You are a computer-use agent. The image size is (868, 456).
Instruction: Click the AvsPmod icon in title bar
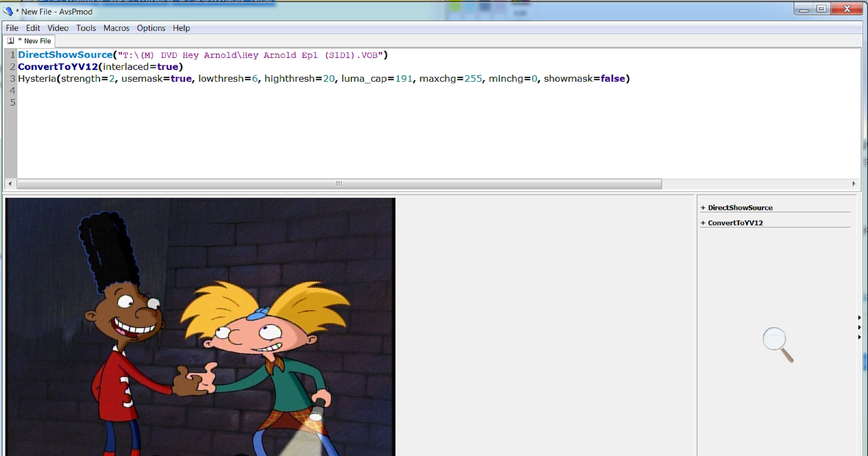(x=8, y=11)
